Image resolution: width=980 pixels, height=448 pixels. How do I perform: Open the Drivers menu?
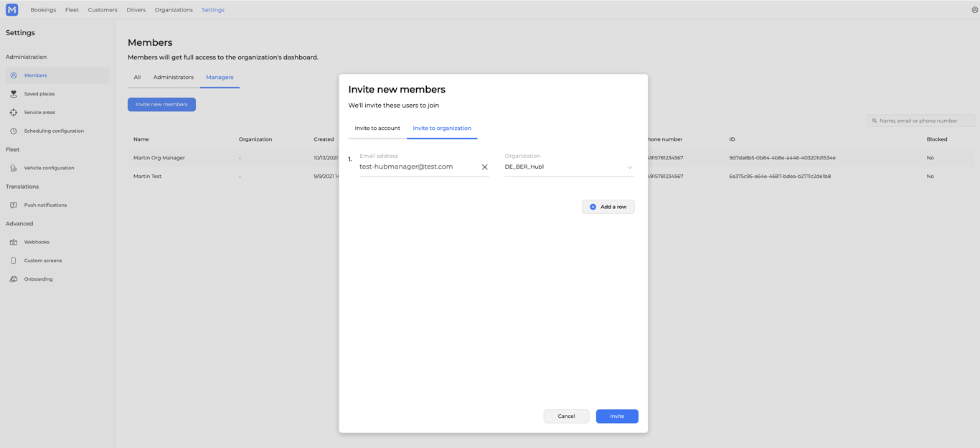point(136,10)
